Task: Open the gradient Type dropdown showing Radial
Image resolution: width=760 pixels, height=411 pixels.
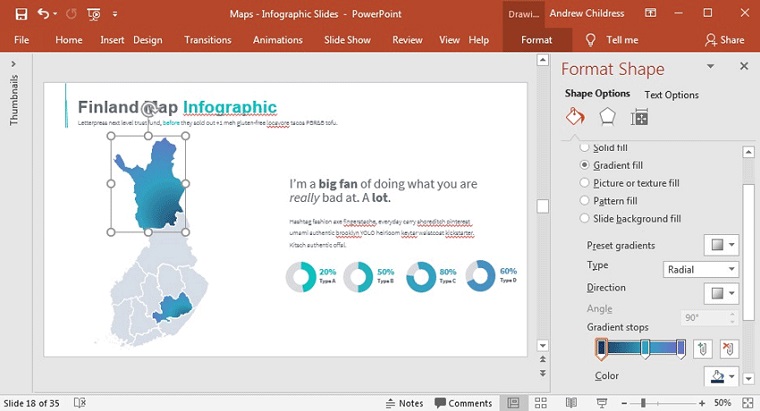Action: (701, 269)
